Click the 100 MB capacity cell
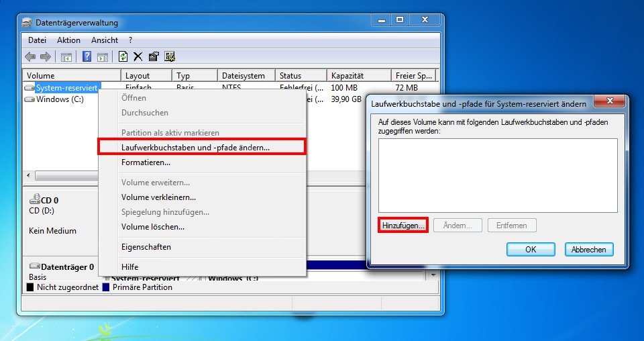The image size is (644, 341). coord(344,87)
